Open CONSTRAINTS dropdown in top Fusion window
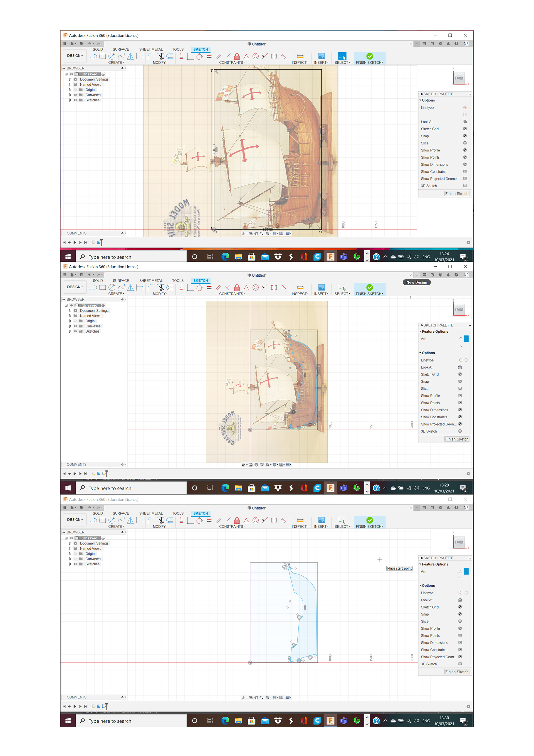This screenshot has height=756, width=534. click(232, 63)
